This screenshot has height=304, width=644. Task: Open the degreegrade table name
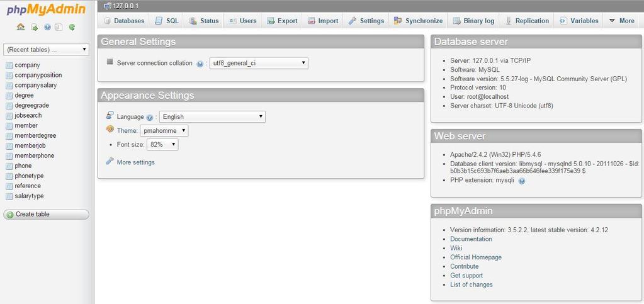[31, 106]
